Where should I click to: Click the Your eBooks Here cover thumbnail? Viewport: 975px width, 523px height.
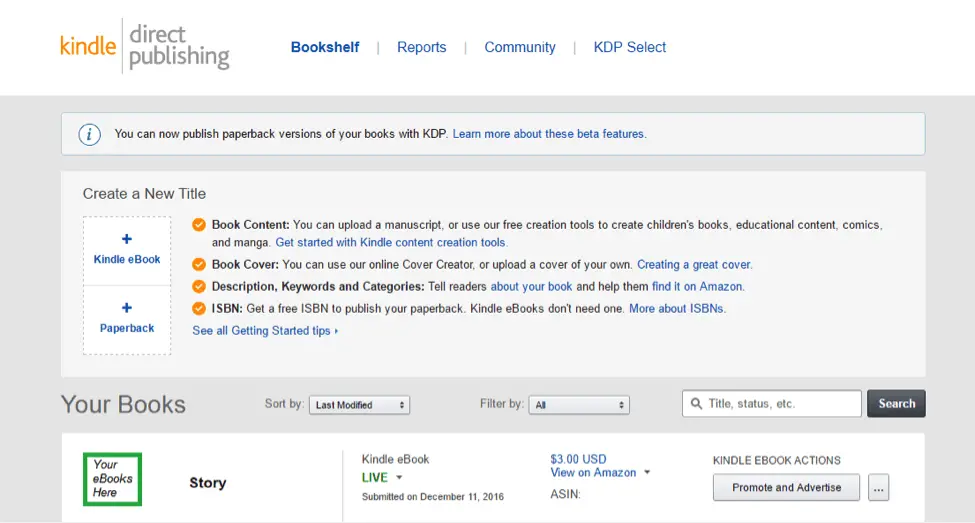pyautogui.click(x=113, y=479)
